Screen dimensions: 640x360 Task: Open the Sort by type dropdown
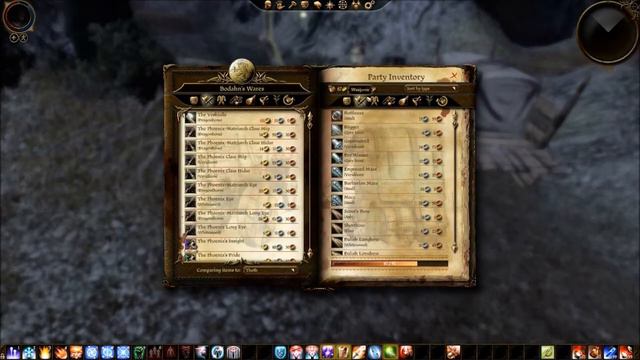click(431, 88)
